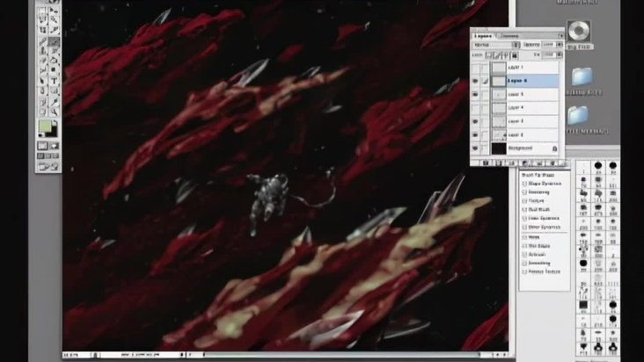This screenshot has height=362, width=644.
Task: Reset to default colors icon
Action: click(40, 135)
